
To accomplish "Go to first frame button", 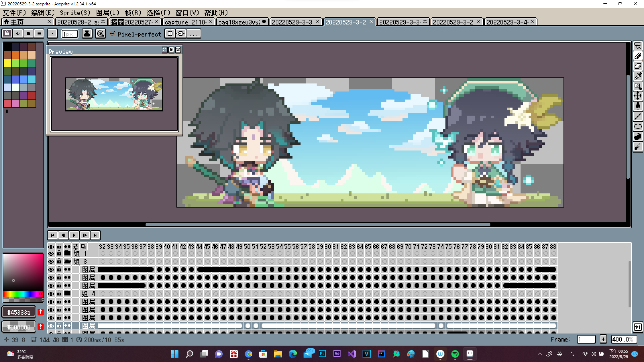I will [x=53, y=235].
